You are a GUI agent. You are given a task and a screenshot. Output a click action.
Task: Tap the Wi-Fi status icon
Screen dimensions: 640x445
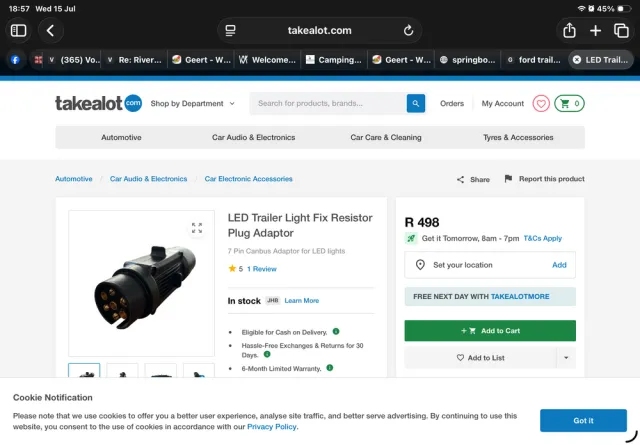coord(581,9)
